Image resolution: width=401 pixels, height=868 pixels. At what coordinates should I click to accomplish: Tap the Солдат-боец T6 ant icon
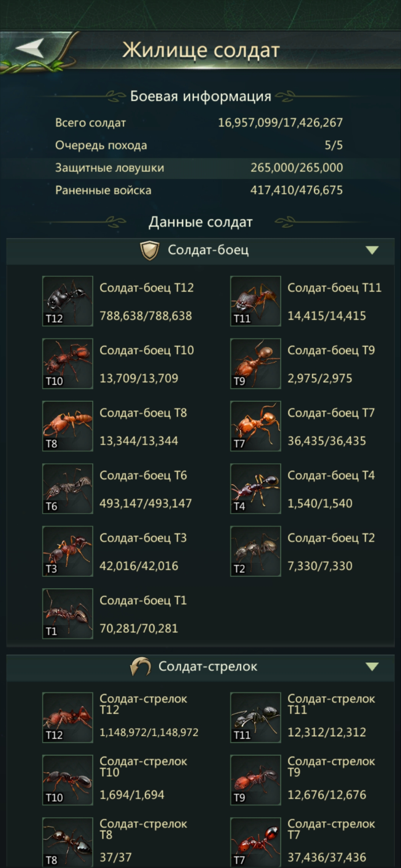click(68, 489)
